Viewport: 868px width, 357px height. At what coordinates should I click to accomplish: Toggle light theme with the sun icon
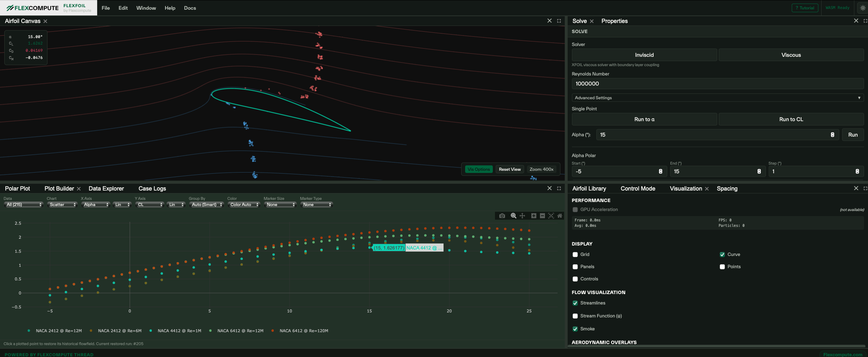(x=862, y=8)
